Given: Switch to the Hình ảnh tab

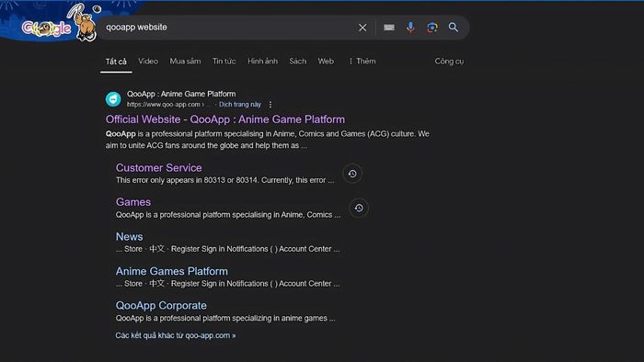Looking at the screenshot, I should coord(262,61).
